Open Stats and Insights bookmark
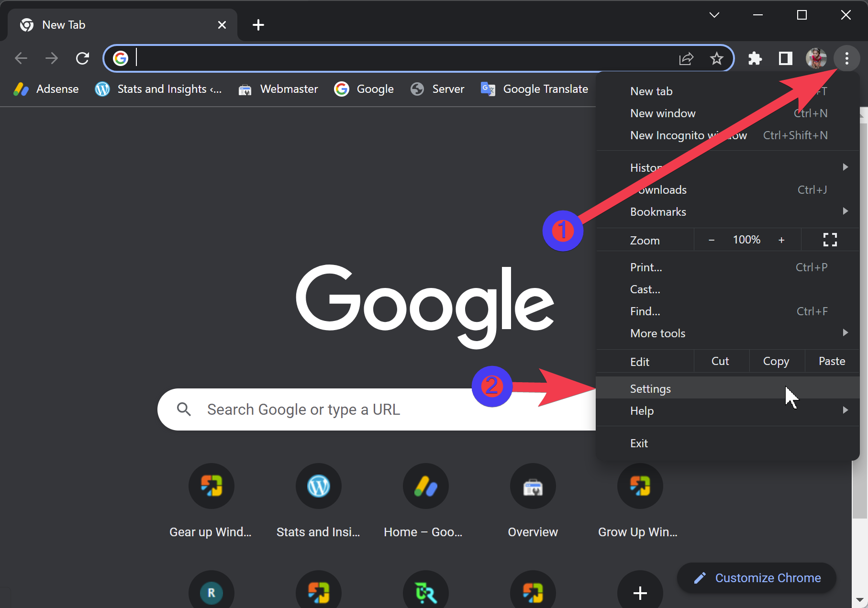The image size is (868, 608). [158, 89]
